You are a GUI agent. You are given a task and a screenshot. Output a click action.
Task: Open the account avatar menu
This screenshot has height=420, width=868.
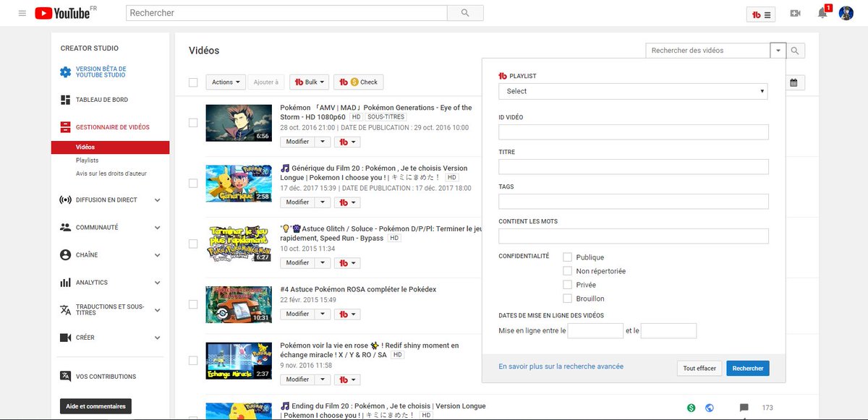[846, 13]
